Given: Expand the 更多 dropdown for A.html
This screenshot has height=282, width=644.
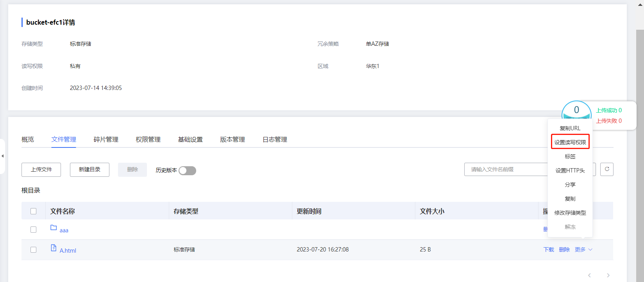Looking at the screenshot, I should (583, 250).
